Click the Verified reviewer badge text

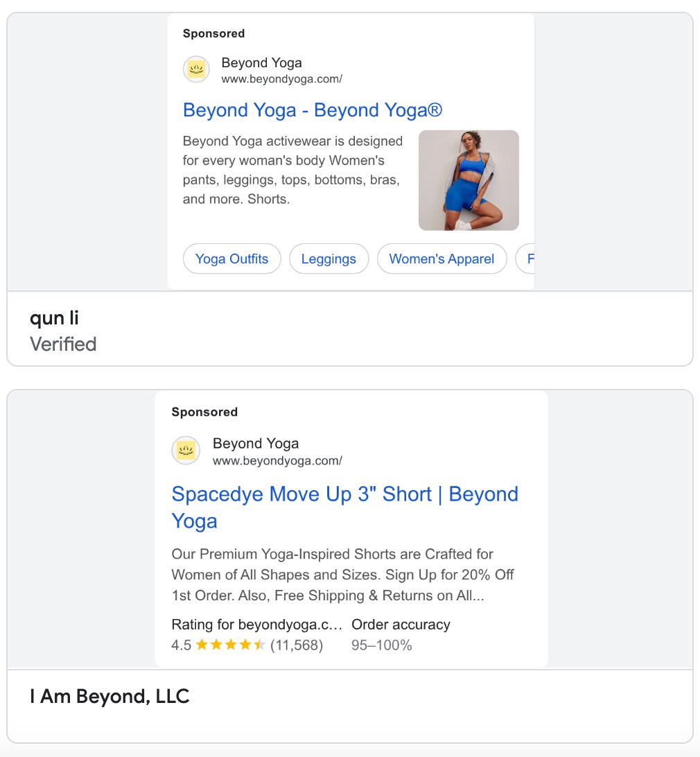[62, 344]
